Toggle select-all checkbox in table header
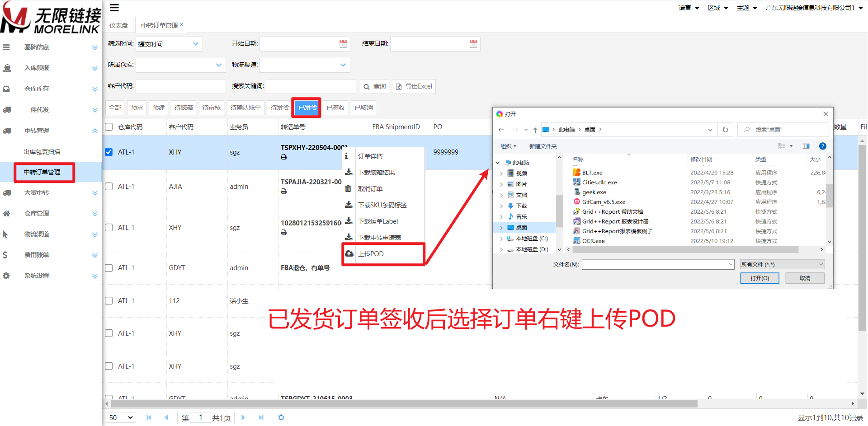868x426 pixels. click(109, 127)
